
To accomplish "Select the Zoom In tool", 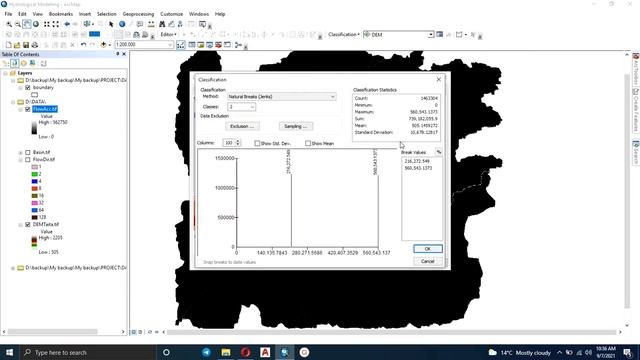I will 9,24.
